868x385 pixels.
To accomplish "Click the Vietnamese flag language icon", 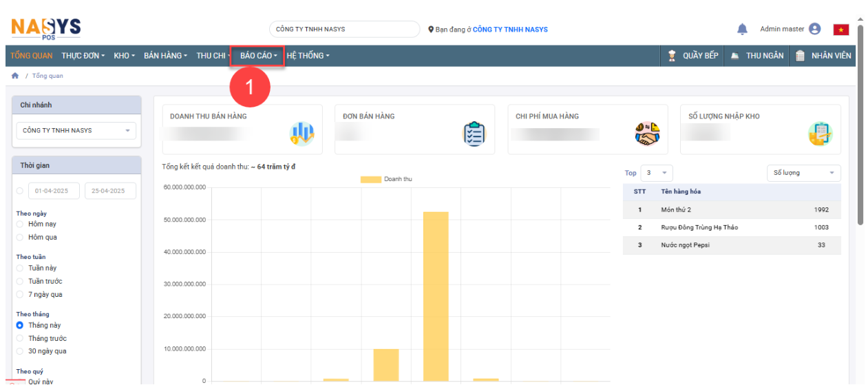I will 840,30.
